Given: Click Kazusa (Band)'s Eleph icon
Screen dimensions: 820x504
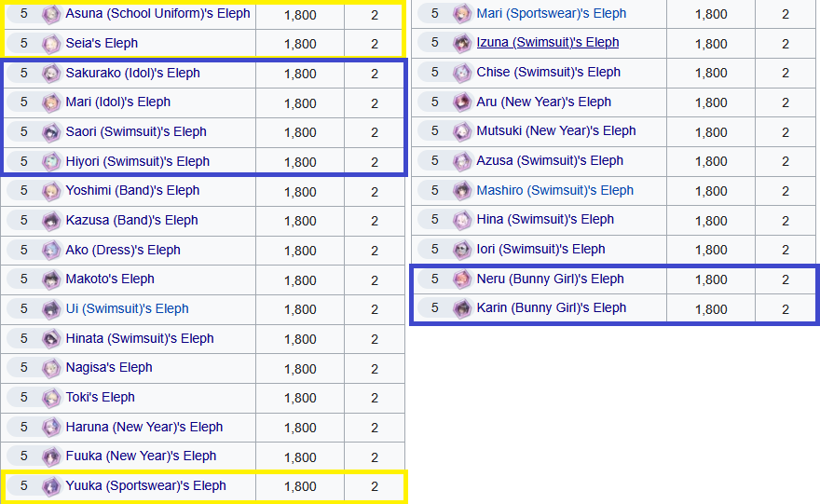Looking at the screenshot, I should (x=51, y=221).
